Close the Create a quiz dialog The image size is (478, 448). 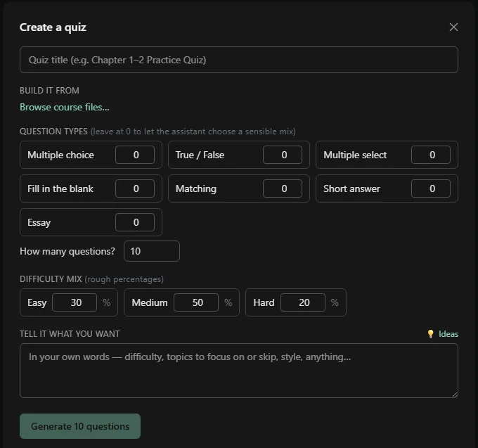(x=453, y=27)
